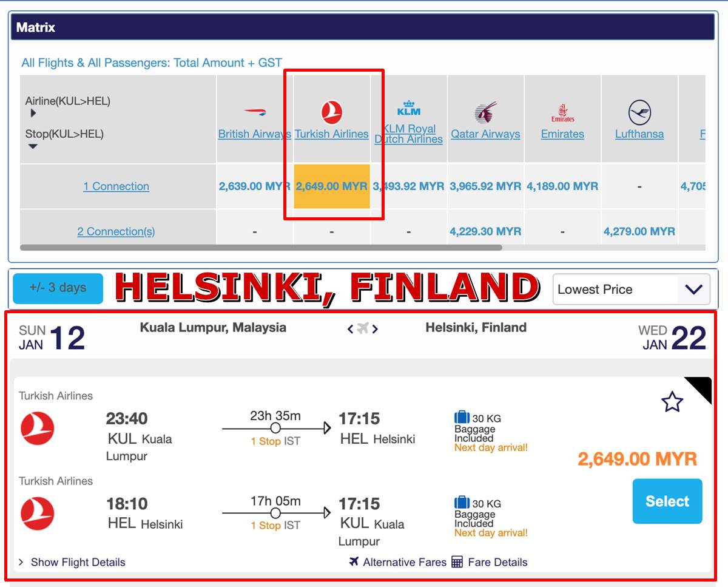Select highlighted 2,649.00 MYR Turkish fare cell

(332, 186)
